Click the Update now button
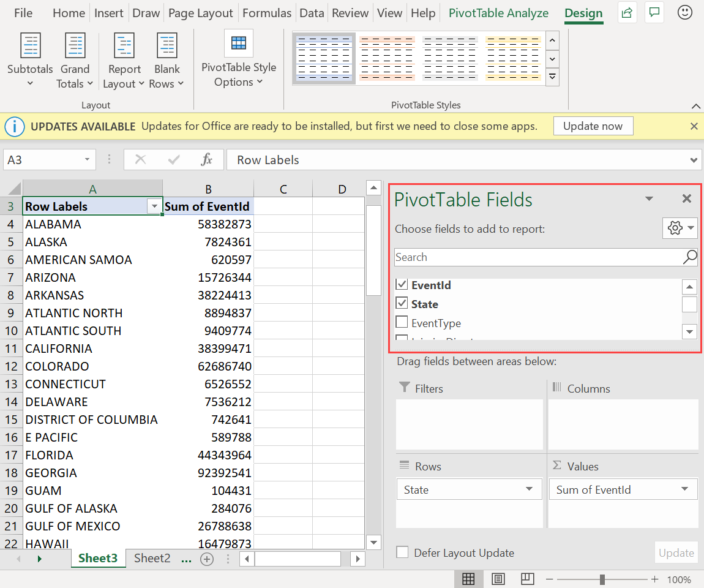This screenshot has width=704, height=588. (x=593, y=126)
